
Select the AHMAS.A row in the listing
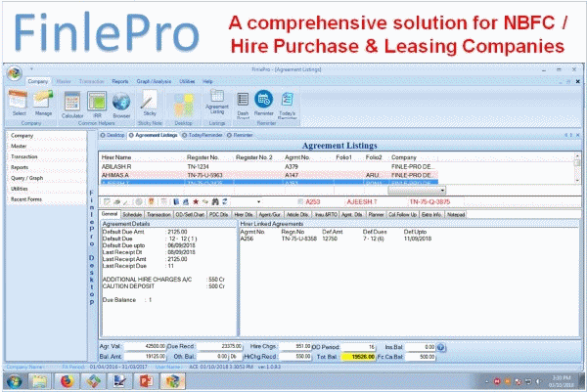point(269,175)
